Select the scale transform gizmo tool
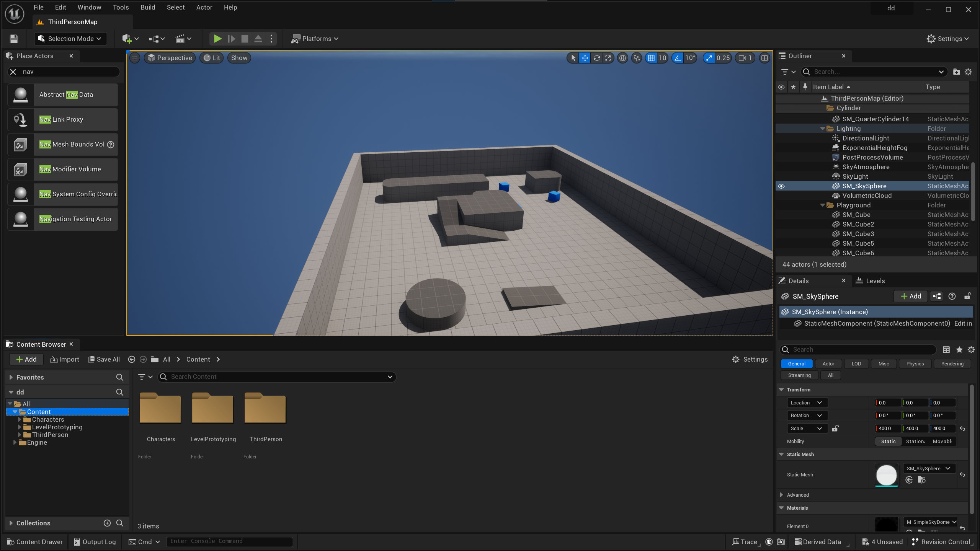This screenshot has width=980, height=551. (x=608, y=58)
